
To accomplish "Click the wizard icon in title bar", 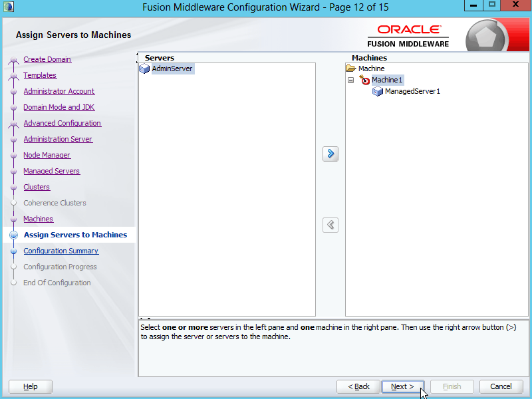I will pyautogui.click(x=8, y=7).
